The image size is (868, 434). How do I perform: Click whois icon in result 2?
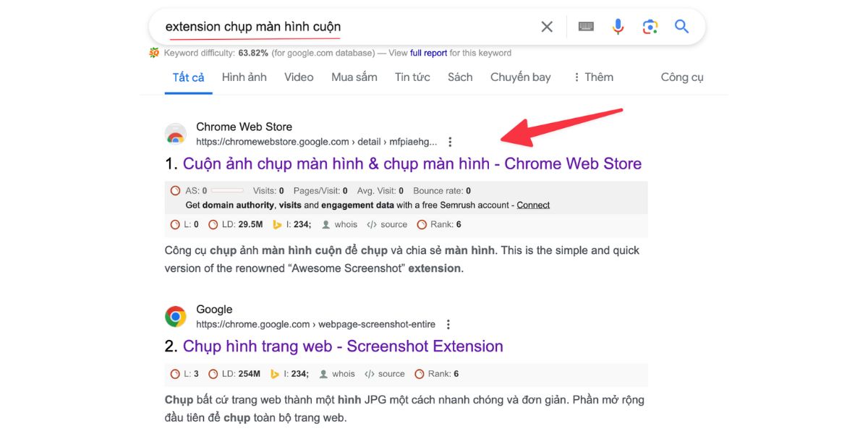pos(323,374)
